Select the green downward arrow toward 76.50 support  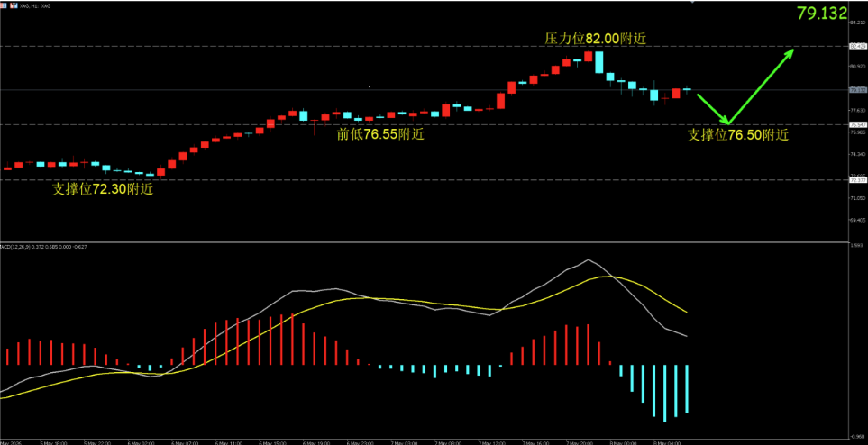coord(714,108)
